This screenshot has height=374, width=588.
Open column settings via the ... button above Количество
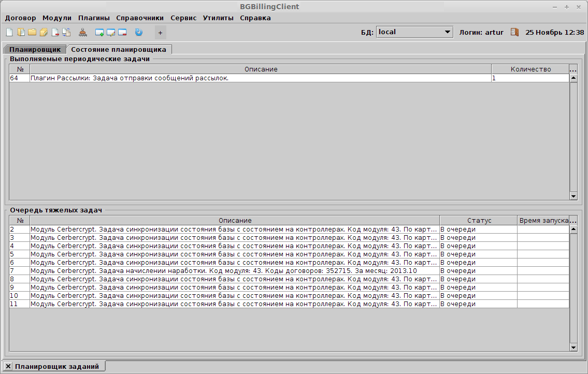pos(573,69)
